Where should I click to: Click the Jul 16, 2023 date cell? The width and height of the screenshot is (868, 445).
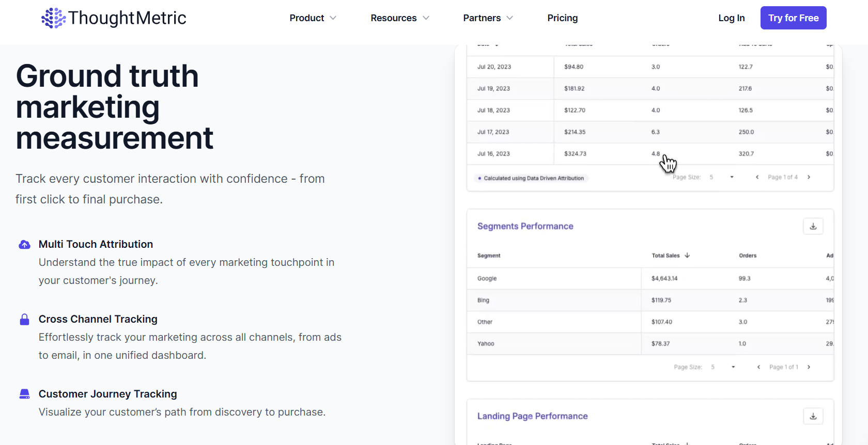pos(493,153)
